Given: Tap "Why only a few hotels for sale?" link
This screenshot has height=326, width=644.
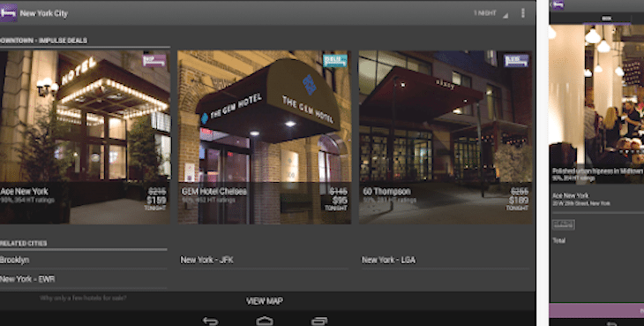Looking at the screenshot, I should point(83,298).
